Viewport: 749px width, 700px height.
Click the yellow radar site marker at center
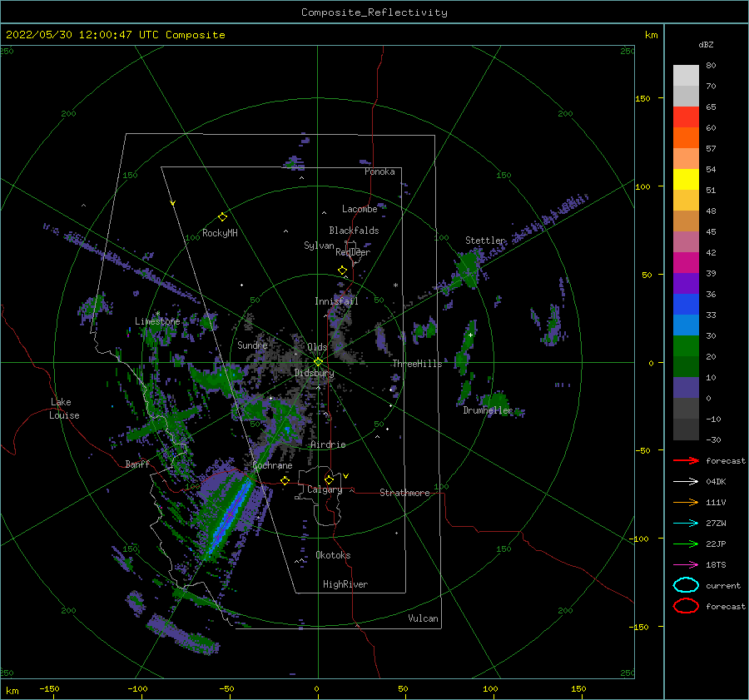(x=318, y=362)
